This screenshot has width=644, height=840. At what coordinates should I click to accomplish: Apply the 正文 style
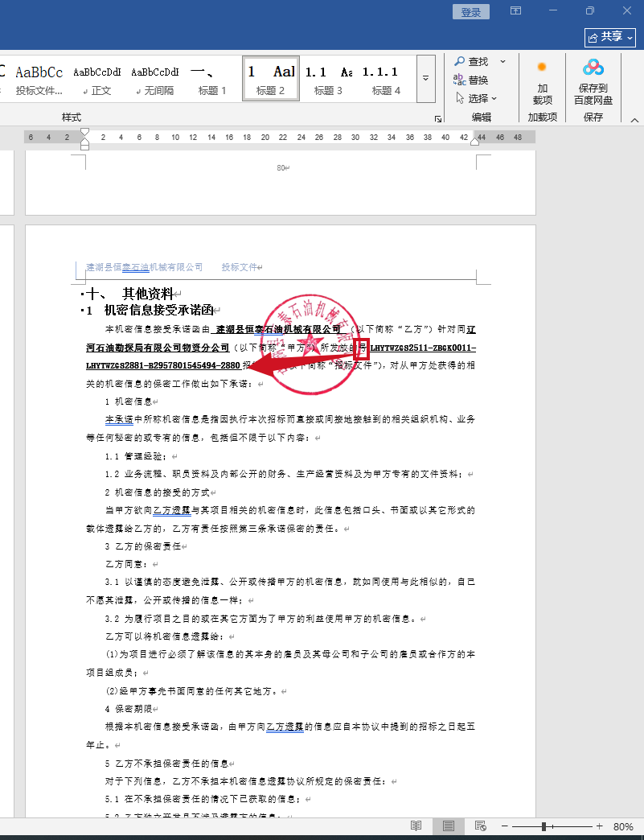[x=97, y=80]
